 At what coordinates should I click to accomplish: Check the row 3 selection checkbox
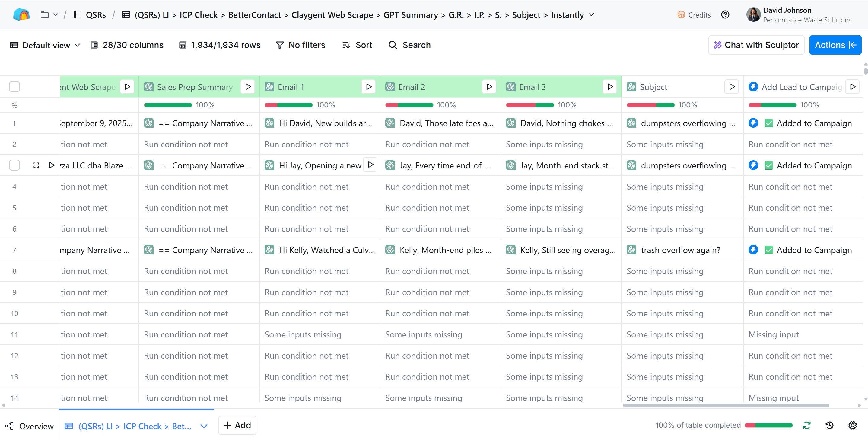(14, 165)
